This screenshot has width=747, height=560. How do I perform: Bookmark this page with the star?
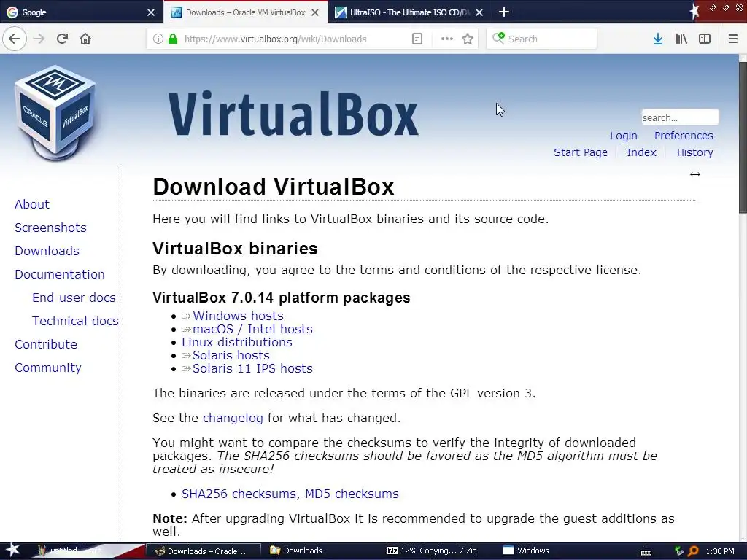click(x=468, y=39)
